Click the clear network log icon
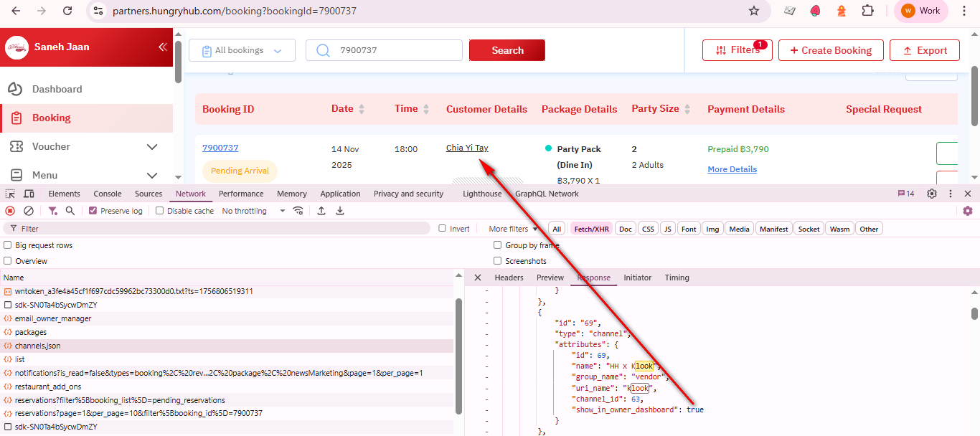 [x=29, y=211]
